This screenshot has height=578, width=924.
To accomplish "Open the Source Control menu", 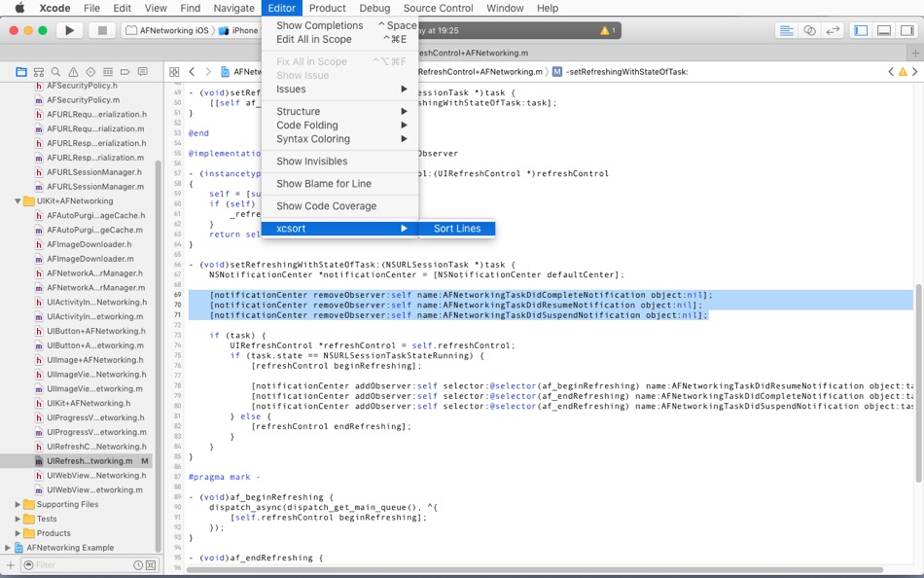I will click(438, 8).
